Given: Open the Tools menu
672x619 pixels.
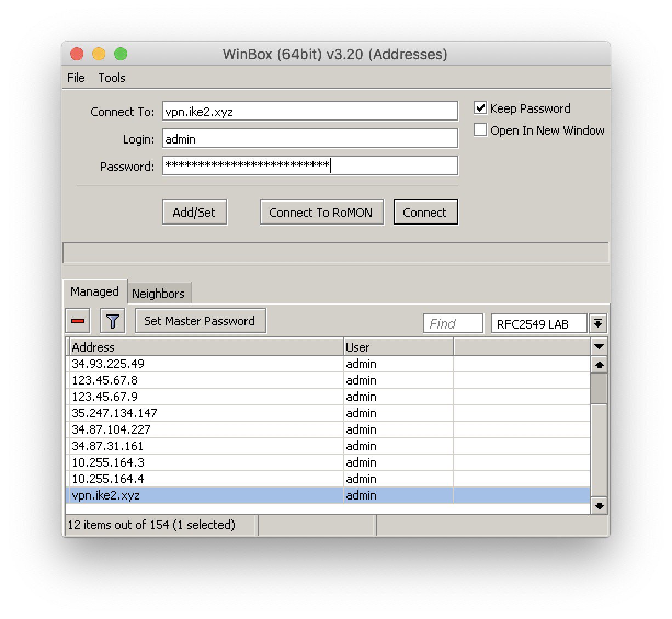Looking at the screenshot, I should point(112,78).
